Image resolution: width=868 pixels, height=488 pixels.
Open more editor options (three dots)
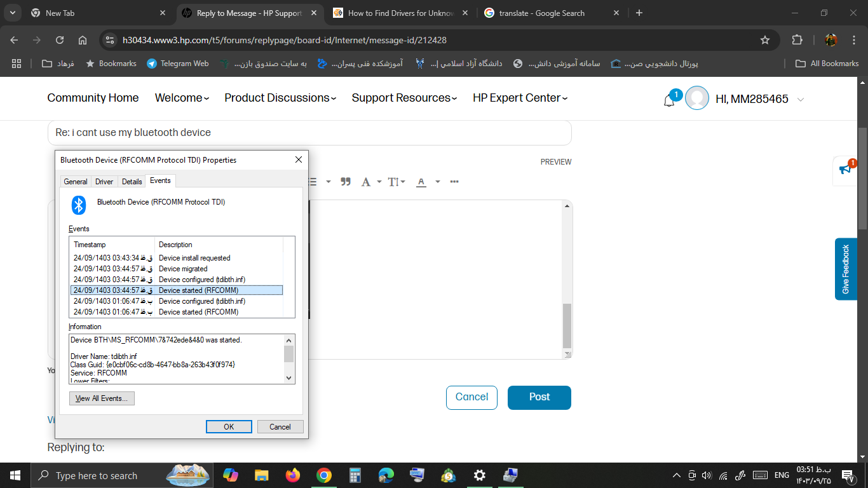point(454,182)
